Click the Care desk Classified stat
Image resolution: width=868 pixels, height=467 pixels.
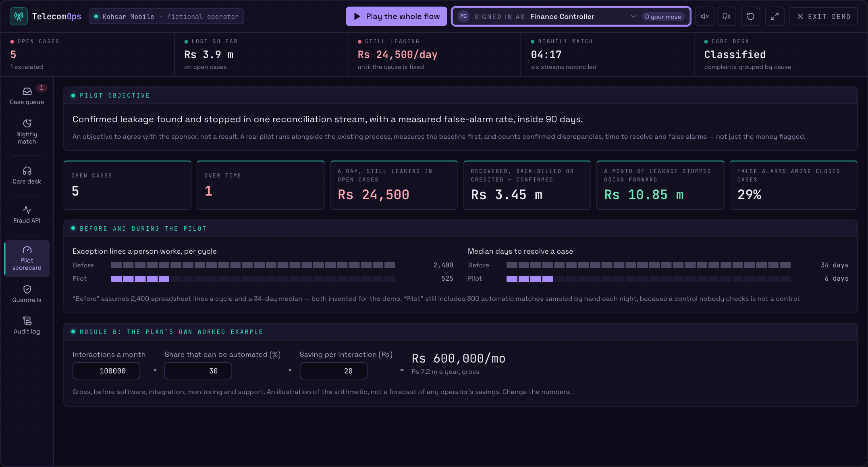[x=781, y=54]
